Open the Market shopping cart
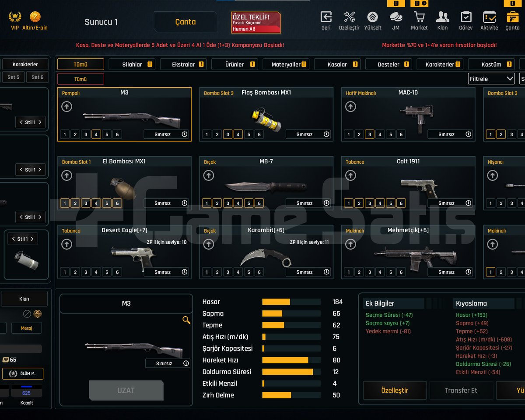525x420 pixels. tap(419, 20)
